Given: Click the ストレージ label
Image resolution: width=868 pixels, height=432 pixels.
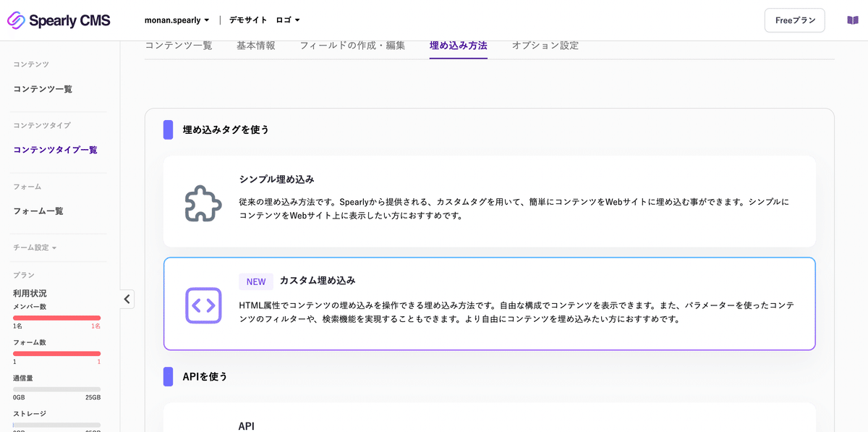Looking at the screenshot, I should point(30,414).
